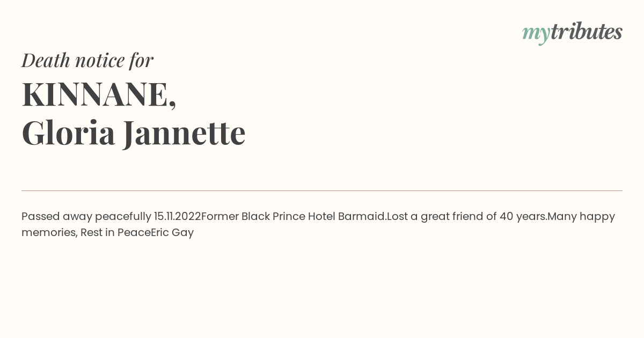The image size is (644, 338).
Task: Click the word "notice" in subtitle
Action: [x=100, y=61]
